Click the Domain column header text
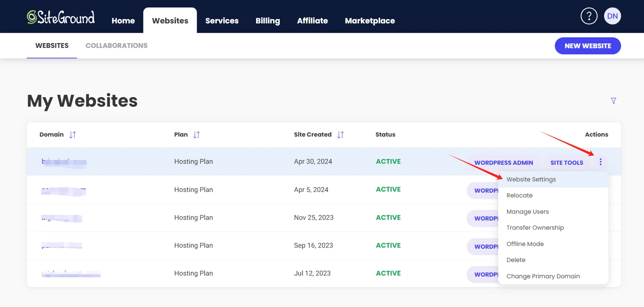The image size is (644, 307). [51, 134]
